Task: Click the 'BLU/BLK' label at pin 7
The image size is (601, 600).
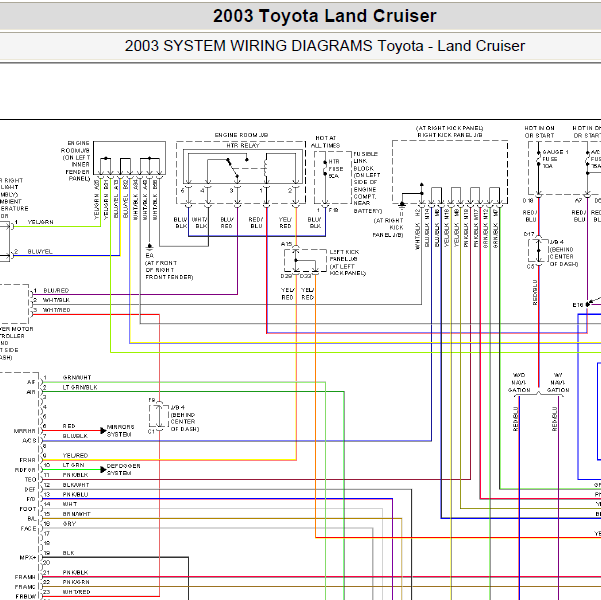Action: tap(75, 436)
